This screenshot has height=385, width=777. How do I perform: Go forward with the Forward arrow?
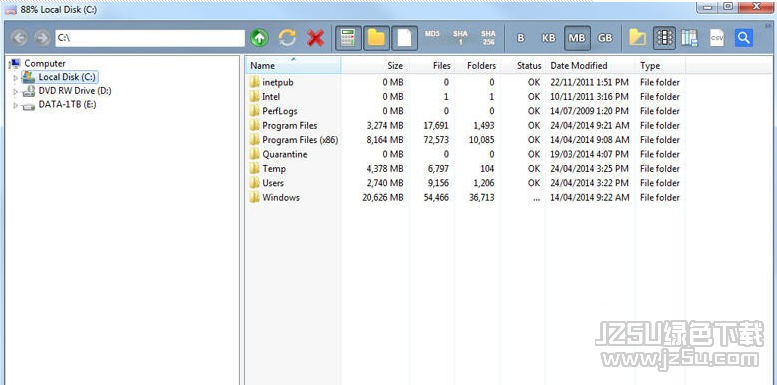42,38
